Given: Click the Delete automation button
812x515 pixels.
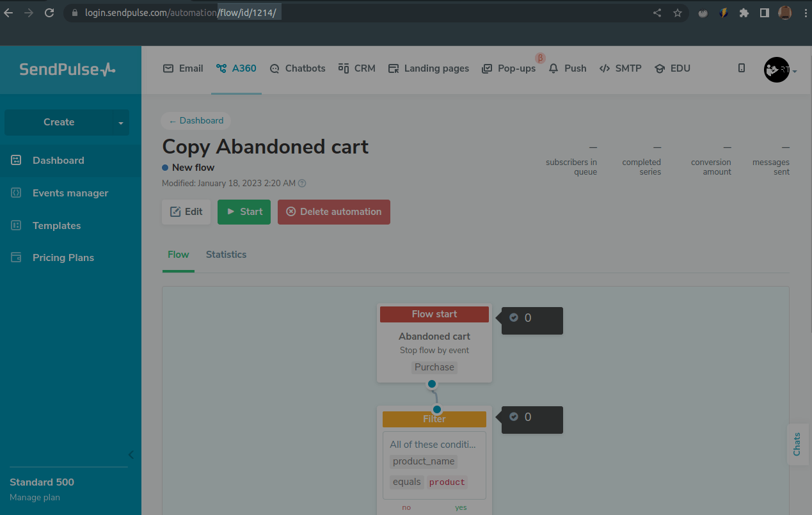Looking at the screenshot, I should pyautogui.click(x=333, y=212).
